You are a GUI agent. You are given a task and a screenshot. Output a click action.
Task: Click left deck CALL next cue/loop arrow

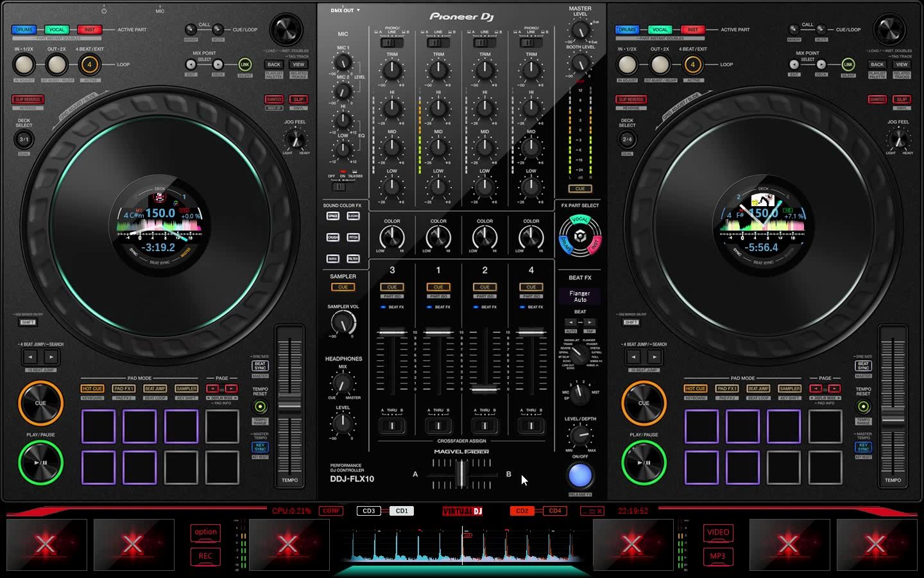point(218,30)
